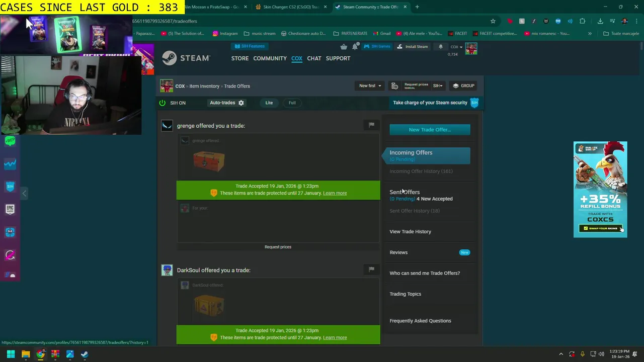
Task: Click Learn more in grenge's trade notice
Action: coord(335,193)
